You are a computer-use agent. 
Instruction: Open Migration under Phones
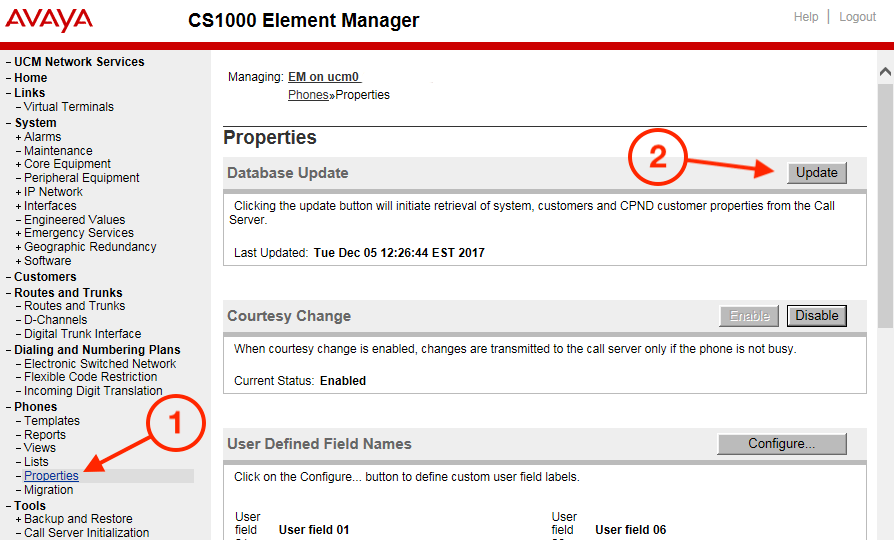pyautogui.click(x=48, y=490)
